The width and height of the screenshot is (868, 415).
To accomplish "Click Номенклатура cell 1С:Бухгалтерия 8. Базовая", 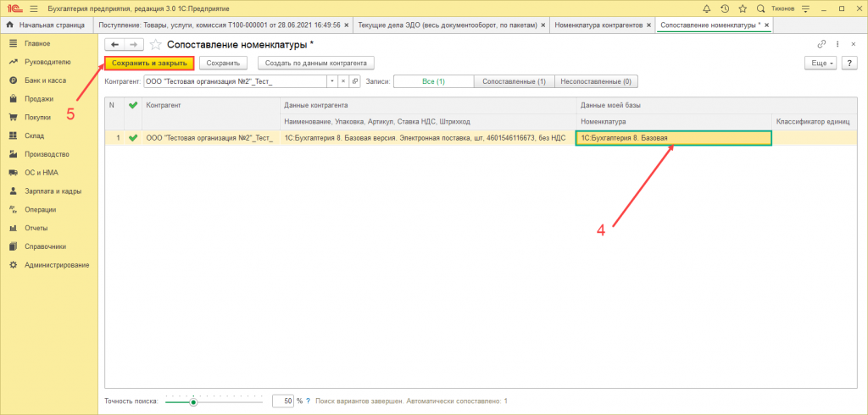I will (673, 138).
